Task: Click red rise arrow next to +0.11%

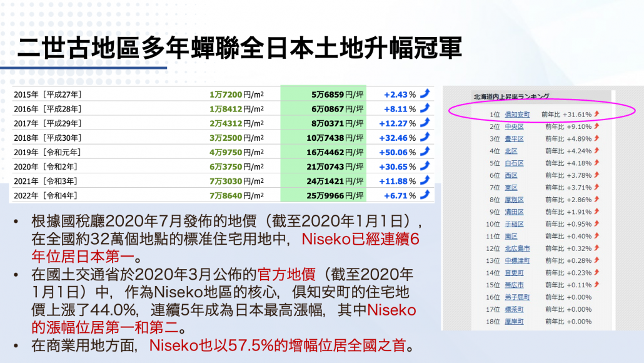Action: click(596, 285)
